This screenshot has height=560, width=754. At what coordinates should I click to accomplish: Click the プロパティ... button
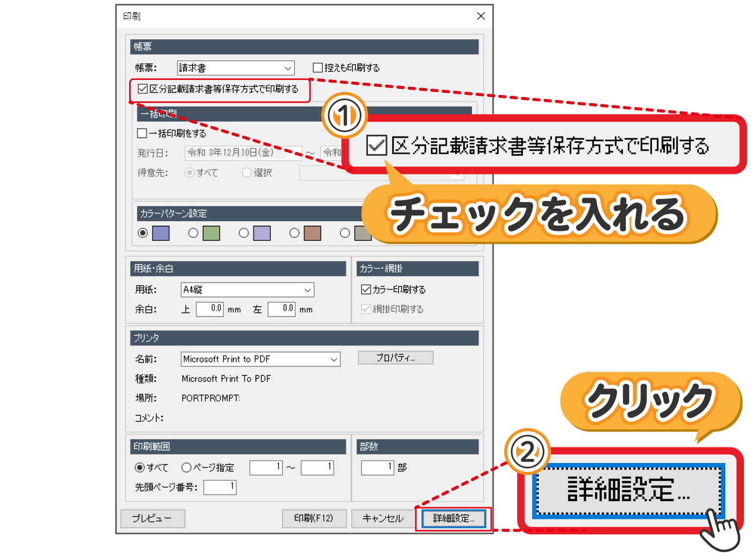(x=396, y=358)
